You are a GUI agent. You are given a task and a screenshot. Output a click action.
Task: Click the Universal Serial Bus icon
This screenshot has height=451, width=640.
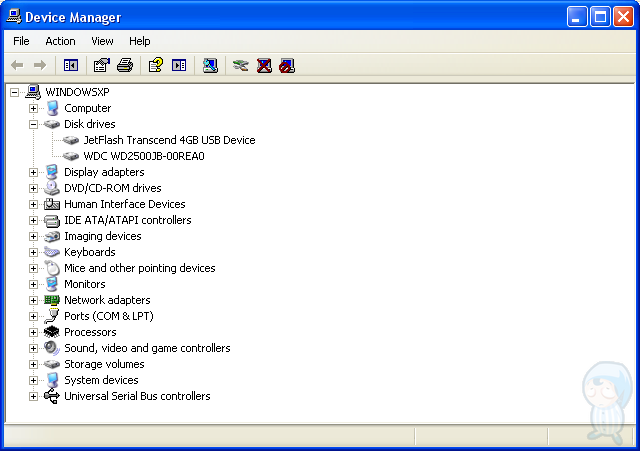click(x=52, y=396)
